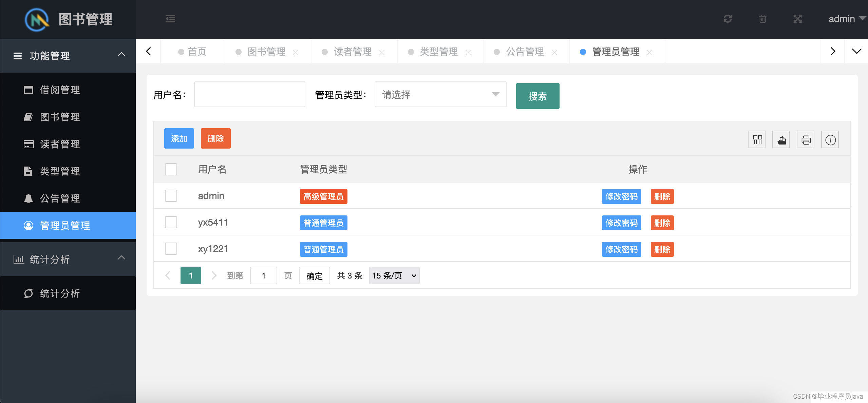Delete the xy1221 row

pos(662,249)
